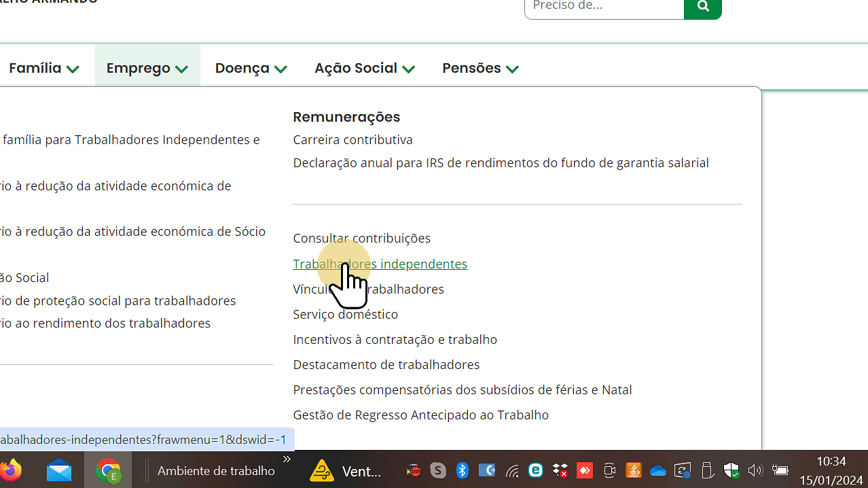
Task: Open the speaker volume control
Action: pos(755,470)
